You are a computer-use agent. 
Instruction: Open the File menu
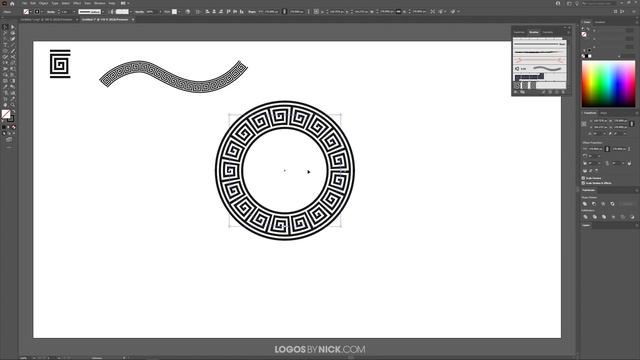tap(24, 3)
